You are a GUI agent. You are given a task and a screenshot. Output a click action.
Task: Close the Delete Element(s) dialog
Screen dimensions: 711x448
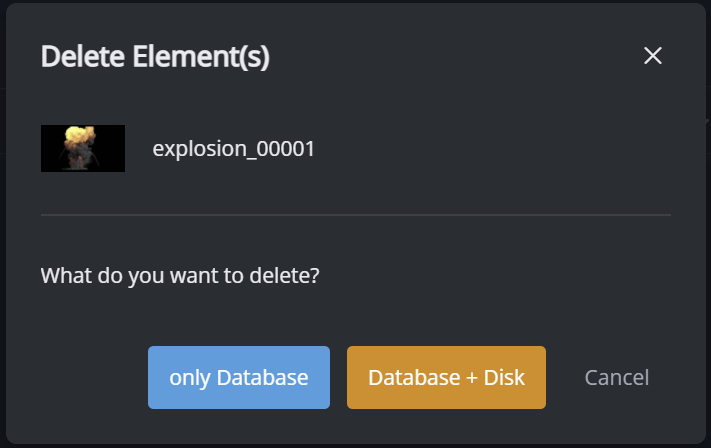[653, 56]
